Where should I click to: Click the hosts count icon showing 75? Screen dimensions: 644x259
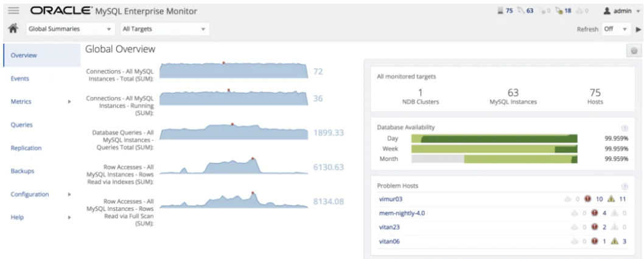pos(500,11)
